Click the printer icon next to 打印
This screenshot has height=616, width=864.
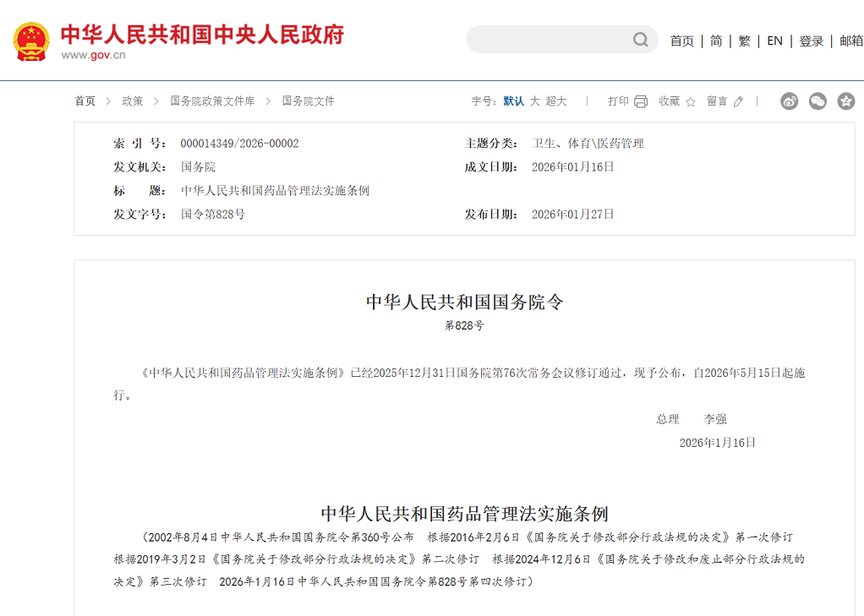click(641, 101)
